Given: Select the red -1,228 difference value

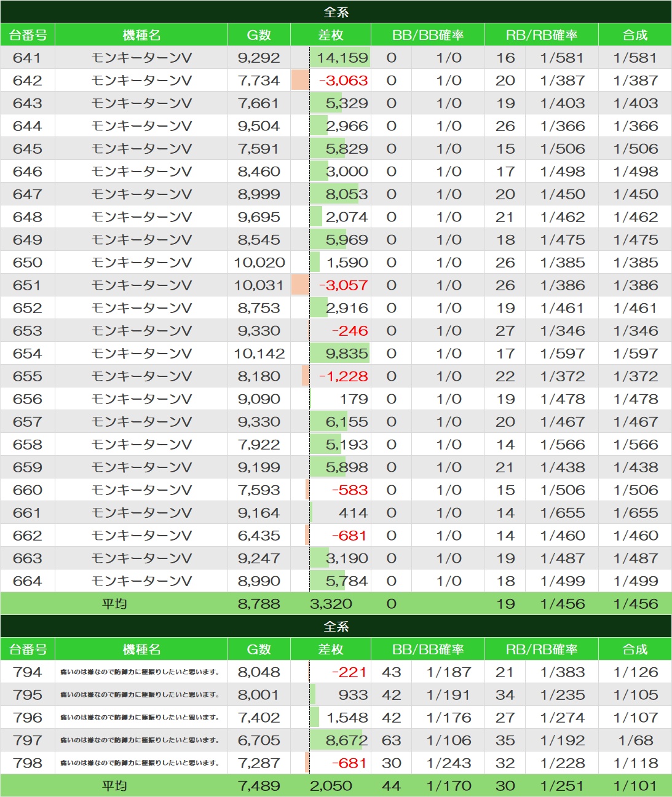Looking at the screenshot, I should [343, 376].
